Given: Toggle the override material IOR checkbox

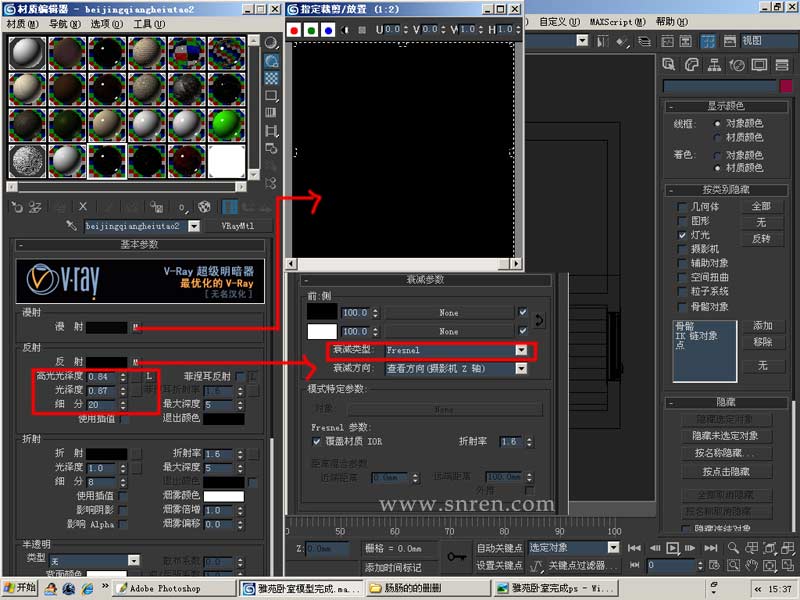Looking at the screenshot, I should pos(316,441).
